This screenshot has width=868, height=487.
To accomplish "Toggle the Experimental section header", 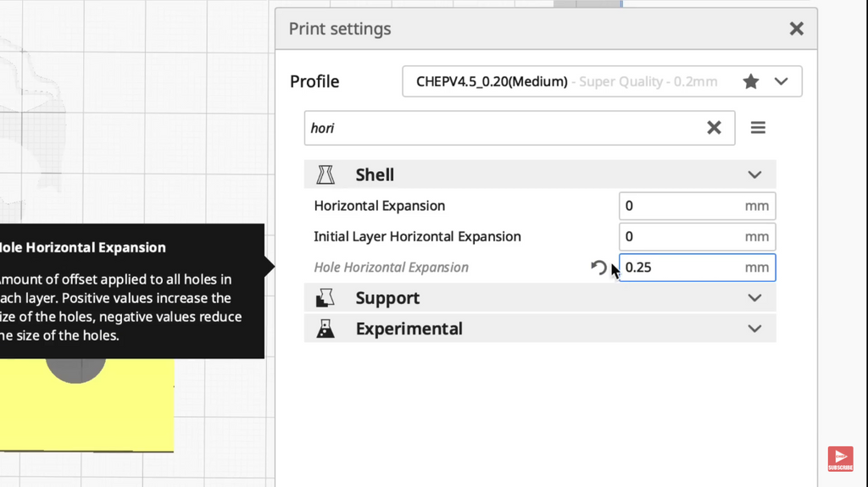I will tap(540, 329).
